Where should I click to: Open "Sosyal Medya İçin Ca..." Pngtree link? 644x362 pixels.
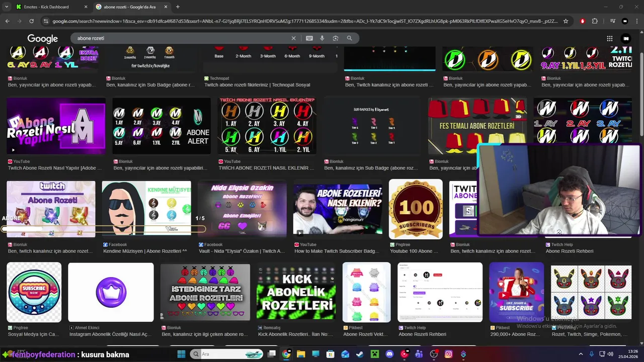click(x=34, y=334)
